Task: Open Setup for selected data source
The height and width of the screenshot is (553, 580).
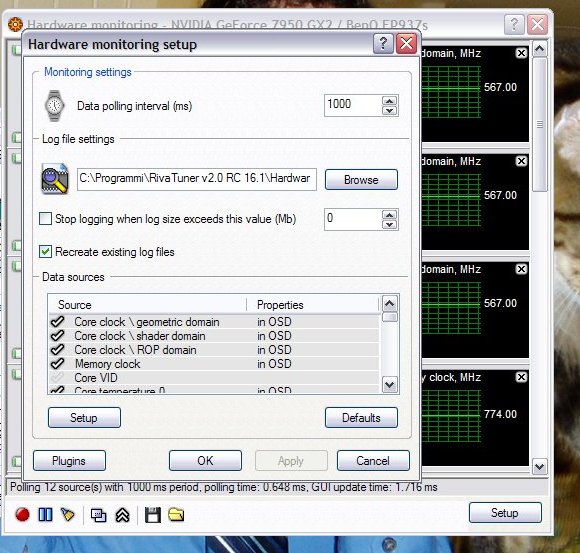Action: point(84,418)
